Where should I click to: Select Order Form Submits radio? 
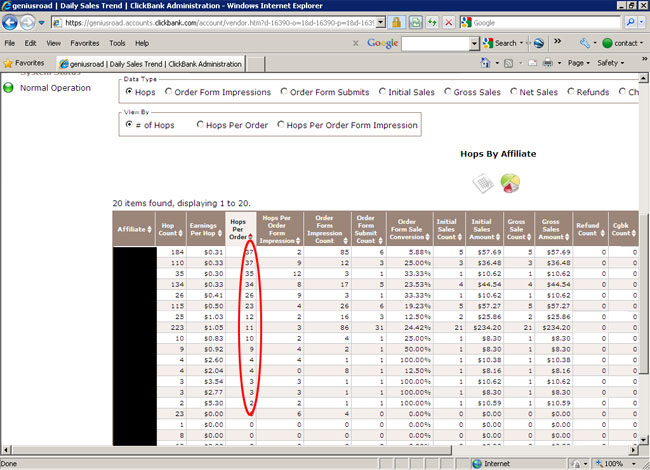pyautogui.click(x=284, y=92)
